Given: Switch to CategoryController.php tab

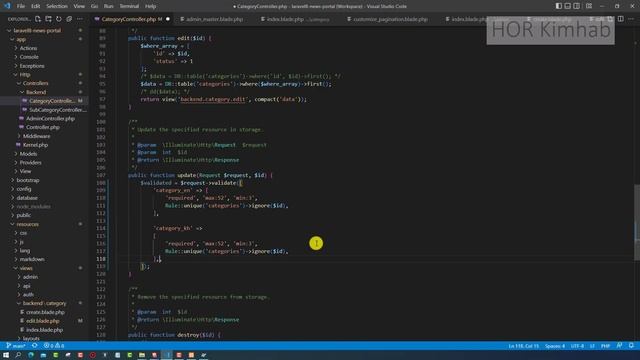Looking at the screenshot, I should coord(129,19).
